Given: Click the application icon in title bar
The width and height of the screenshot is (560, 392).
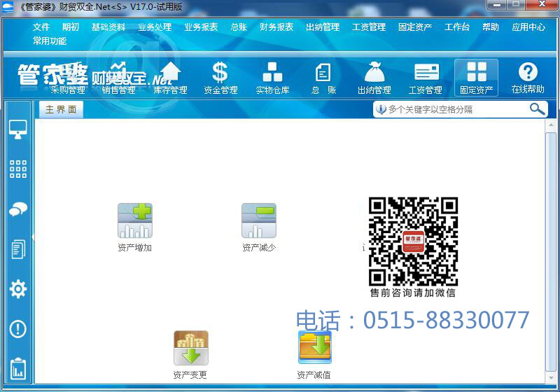Looking at the screenshot, I should pos(8,6).
